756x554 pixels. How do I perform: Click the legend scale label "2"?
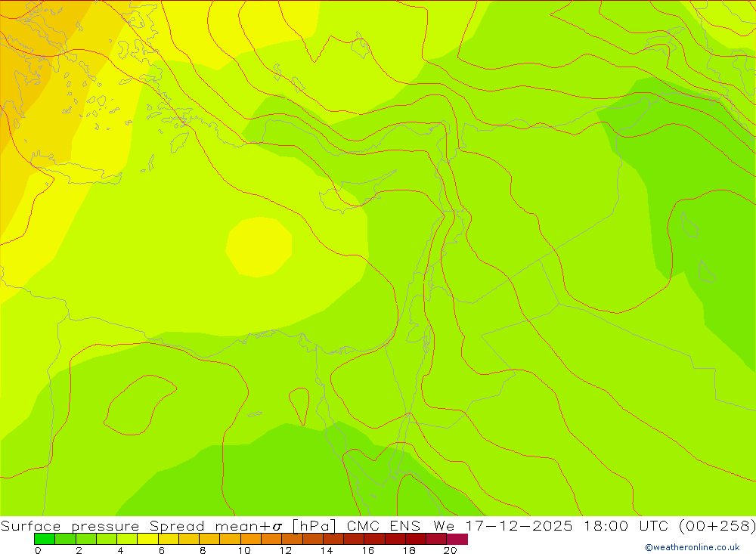tap(79, 550)
